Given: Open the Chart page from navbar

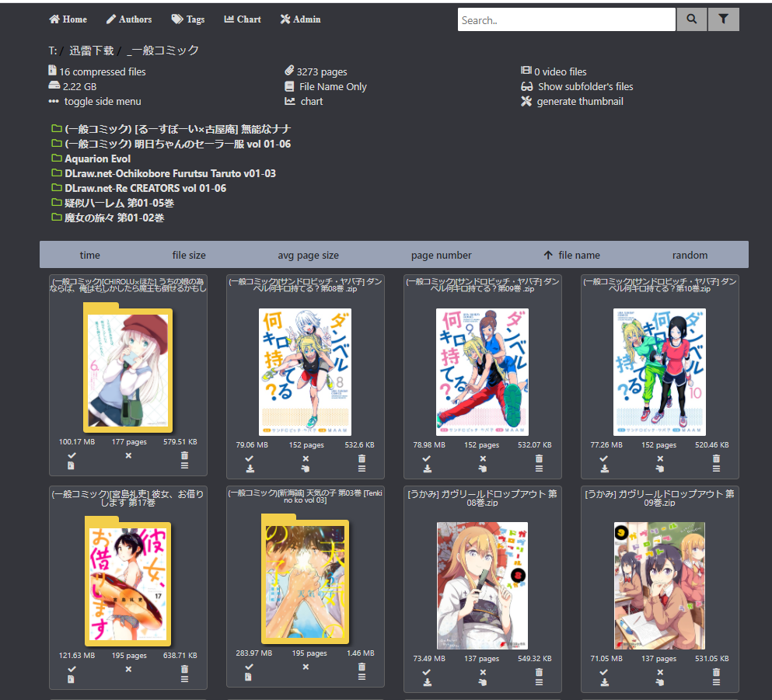Looking at the screenshot, I should point(243,19).
